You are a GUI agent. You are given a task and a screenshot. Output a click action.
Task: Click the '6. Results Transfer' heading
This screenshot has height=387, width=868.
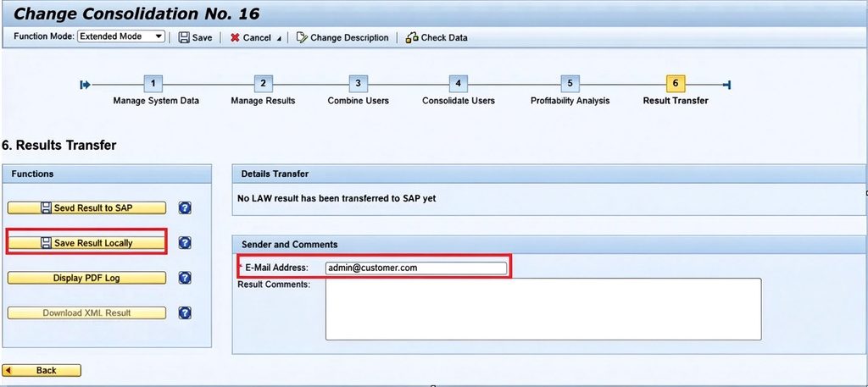(58, 146)
